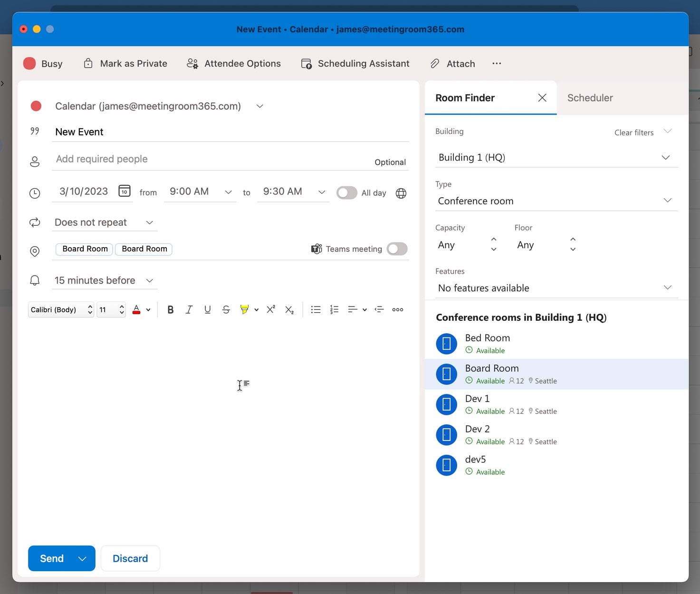Discard the new event
The width and height of the screenshot is (700, 594).
click(x=130, y=558)
